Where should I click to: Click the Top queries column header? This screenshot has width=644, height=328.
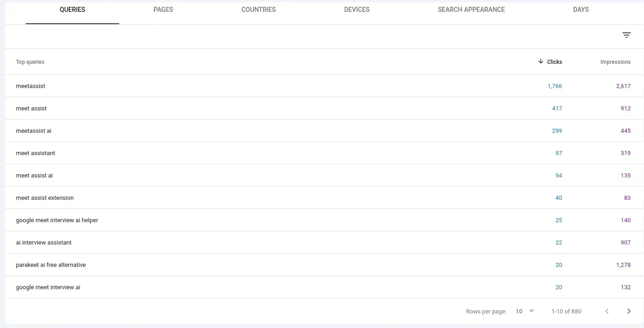point(30,62)
